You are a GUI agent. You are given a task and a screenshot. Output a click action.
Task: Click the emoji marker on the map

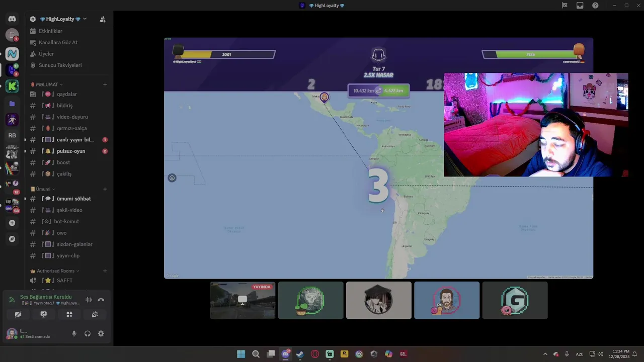point(172,178)
